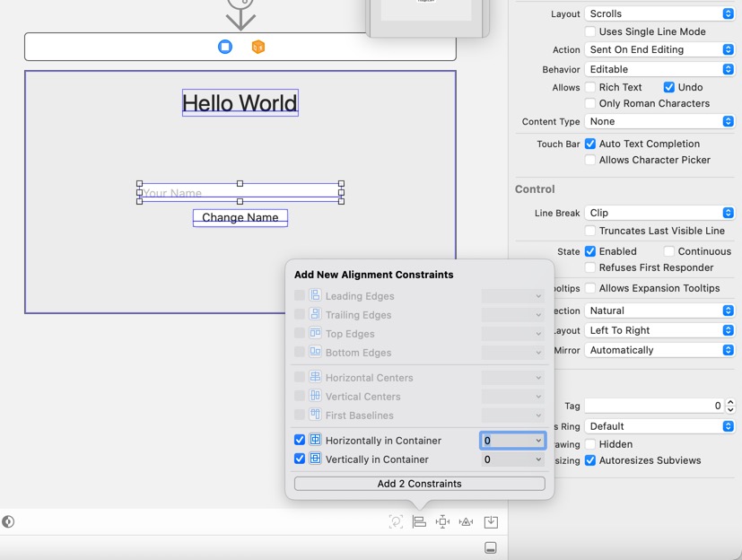Screen dimensions: 742x560
Task: Check the Hidden checkbox
Action: tap(590, 444)
